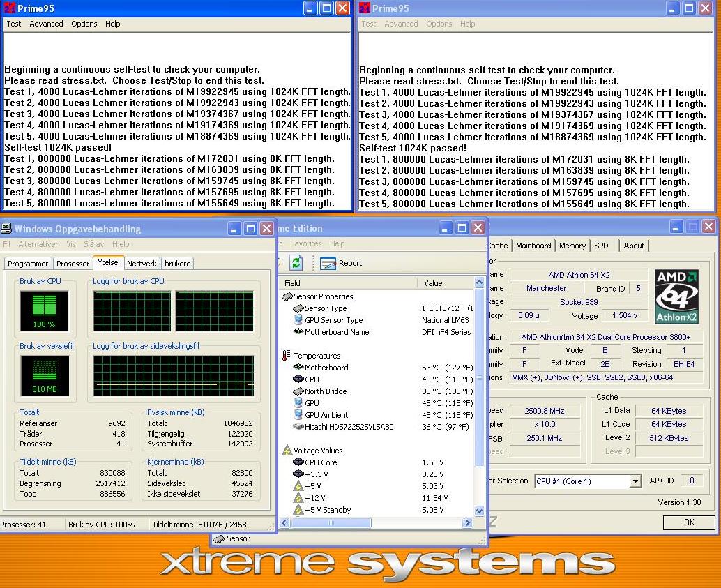
Task: Open Alternativer menu in Oppgavebehandling
Action: pos(38,244)
